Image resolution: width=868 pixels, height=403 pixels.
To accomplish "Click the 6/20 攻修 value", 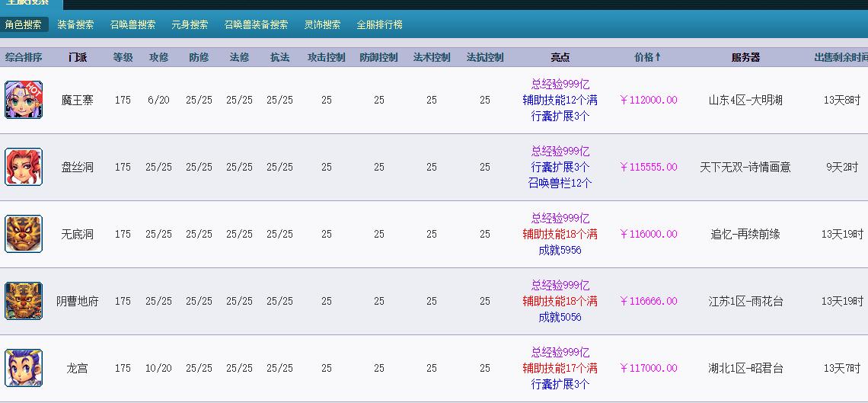I will tap(159, 101).
